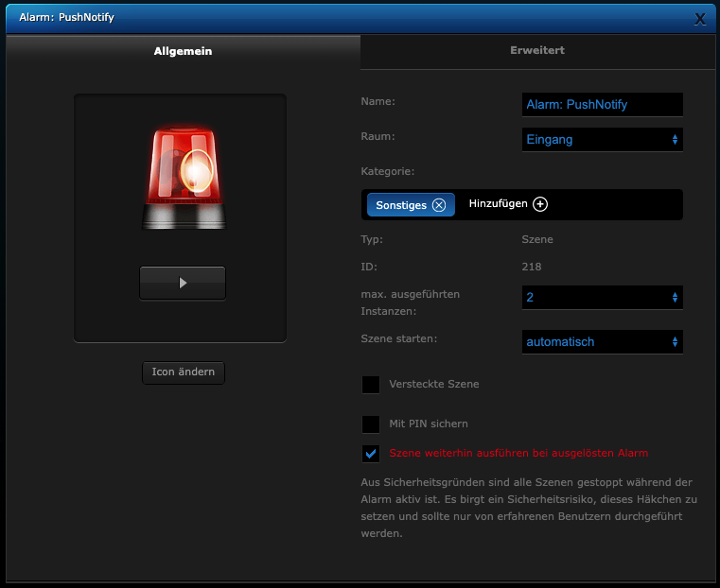720x588 pixels.
Task: Click the Hinzufügen label
Action: 498,203
